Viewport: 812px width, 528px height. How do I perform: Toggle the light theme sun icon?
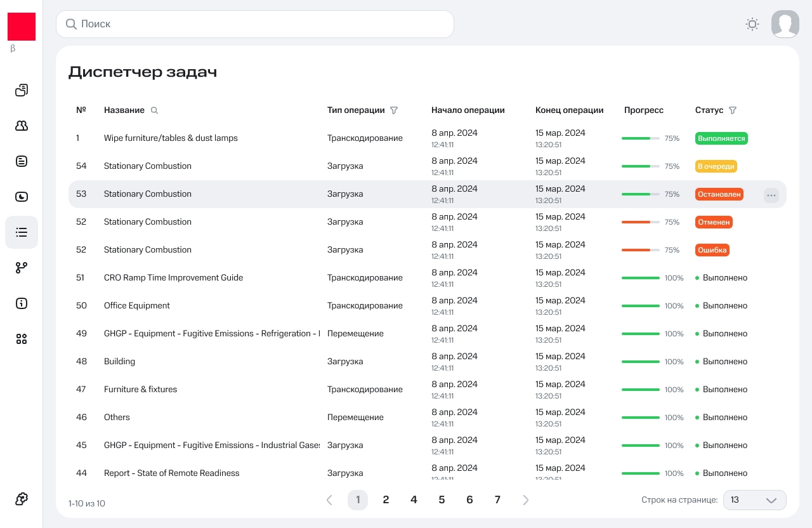(752, 24)
